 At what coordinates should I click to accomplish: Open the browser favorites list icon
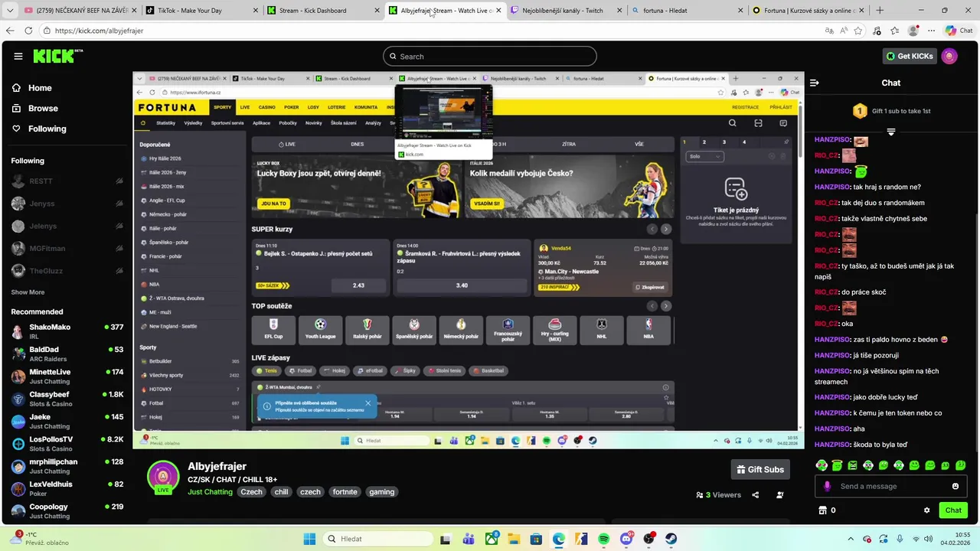895,31
